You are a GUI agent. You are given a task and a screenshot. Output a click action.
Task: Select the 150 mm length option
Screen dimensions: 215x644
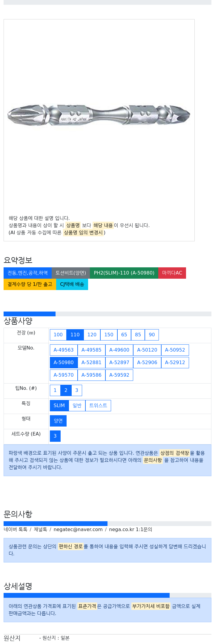pos(109,335)
